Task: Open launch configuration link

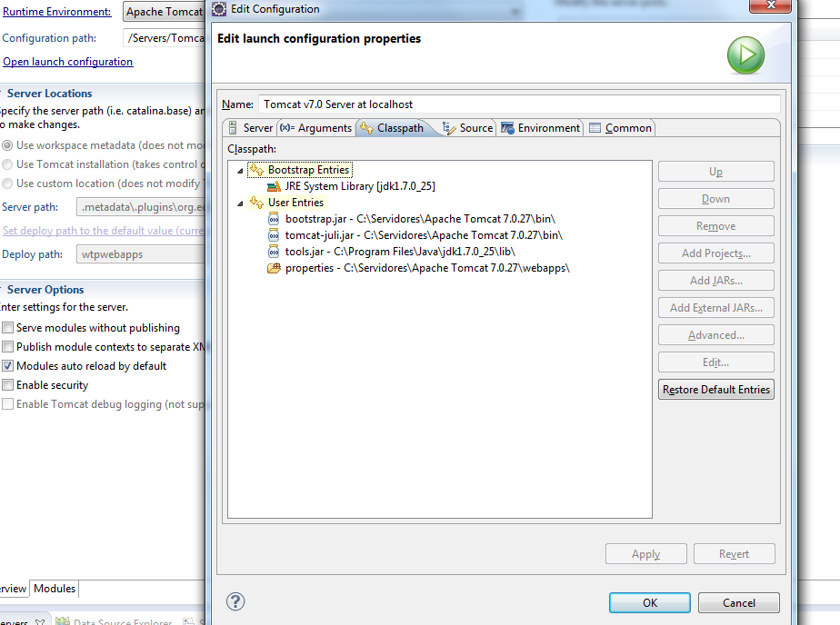Action: (x=67, y=62)
